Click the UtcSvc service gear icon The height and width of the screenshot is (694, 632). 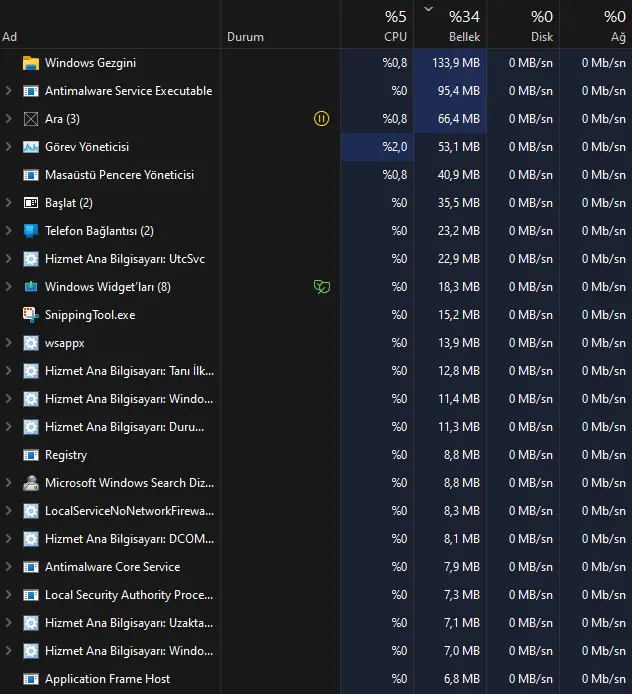click(31, 259)
